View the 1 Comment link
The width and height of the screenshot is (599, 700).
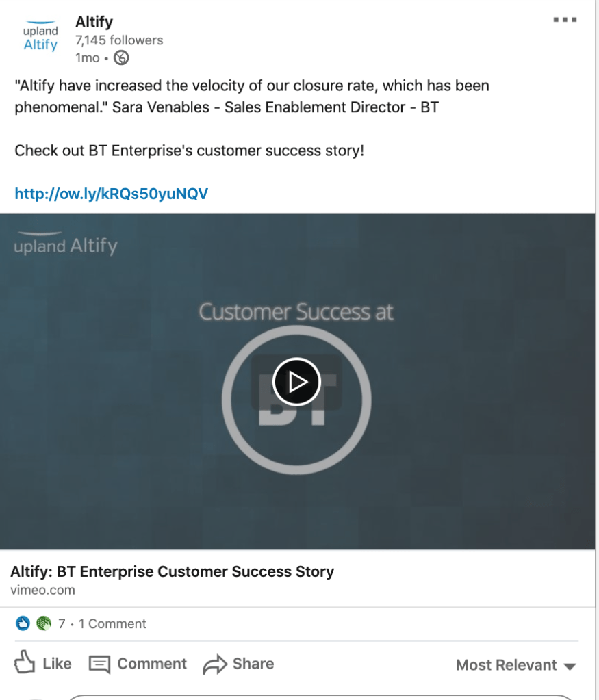pos(112,624)
